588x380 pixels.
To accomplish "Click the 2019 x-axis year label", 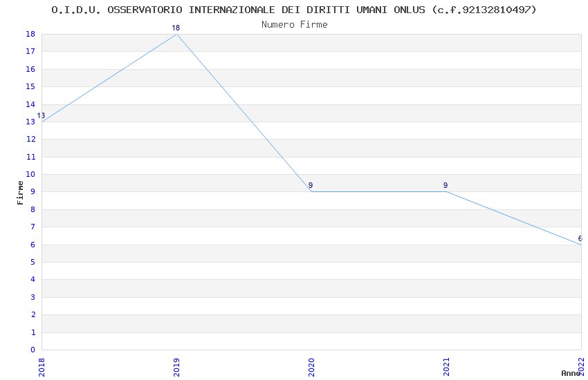I will tap(176, 368).
